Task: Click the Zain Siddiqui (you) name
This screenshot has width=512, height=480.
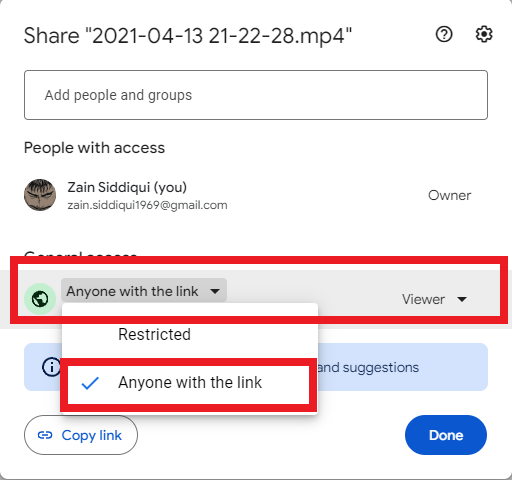Action: pos(127,187)
